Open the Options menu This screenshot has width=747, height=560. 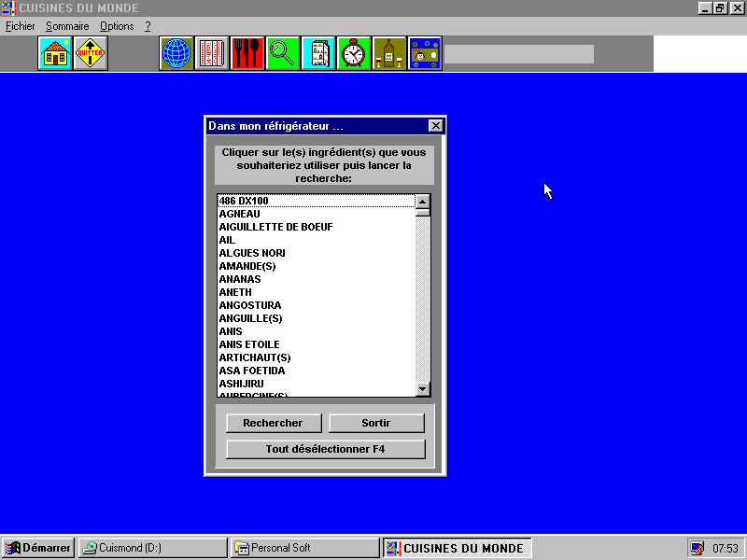pyautogui.click(x=117, y=26)
